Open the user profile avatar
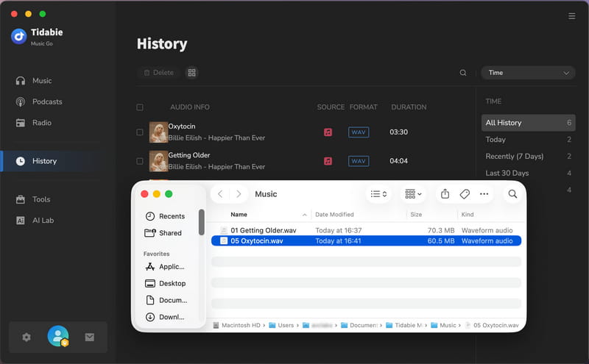The width and height of the screenshot is (589, 364). (x=58, y=336)
